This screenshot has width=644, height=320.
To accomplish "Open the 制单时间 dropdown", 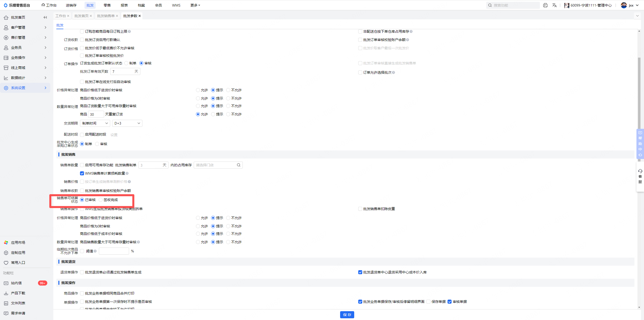I will [x=95, y=123].
